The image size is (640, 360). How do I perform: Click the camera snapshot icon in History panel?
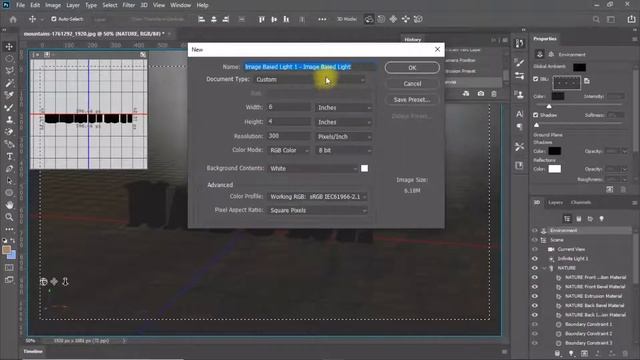(x=481, y=94)
